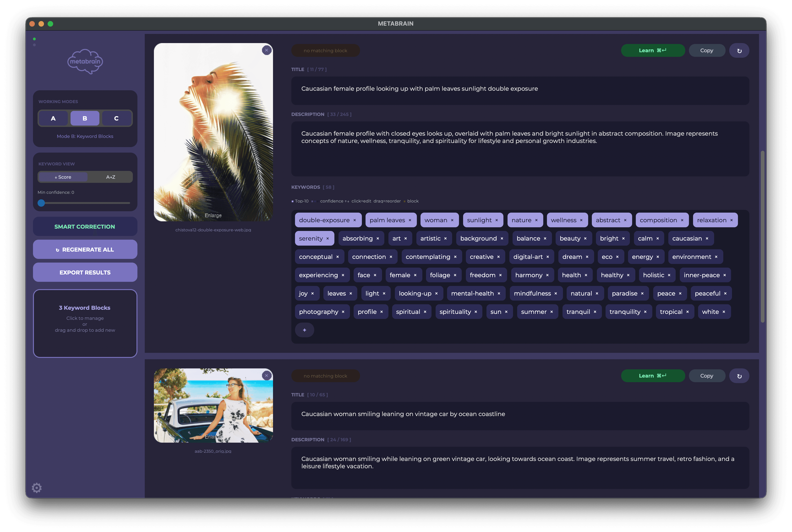Remove the serenity keyword
This screenshot has width=792, height=532.
coord(327,238)
